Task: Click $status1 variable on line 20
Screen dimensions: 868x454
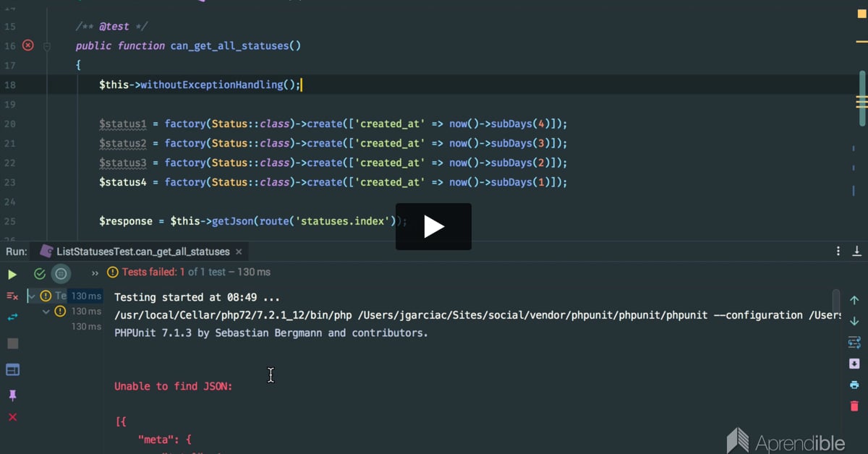Action: [x=123, y=124]
